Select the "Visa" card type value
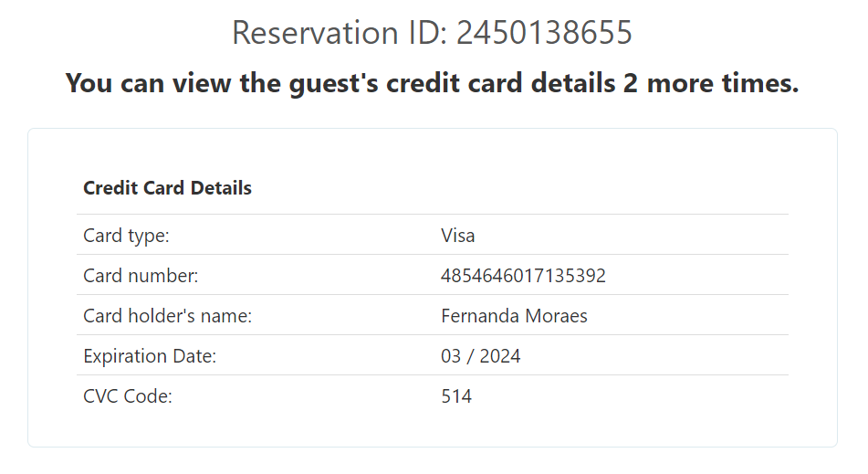Viewport: 868px width, 474px height. 457,236
